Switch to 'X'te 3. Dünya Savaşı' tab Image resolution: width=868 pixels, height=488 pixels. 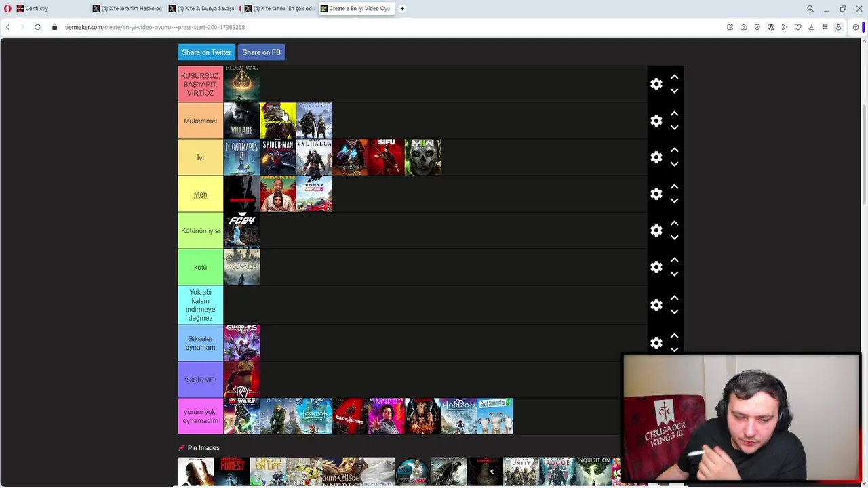(203, 9)
